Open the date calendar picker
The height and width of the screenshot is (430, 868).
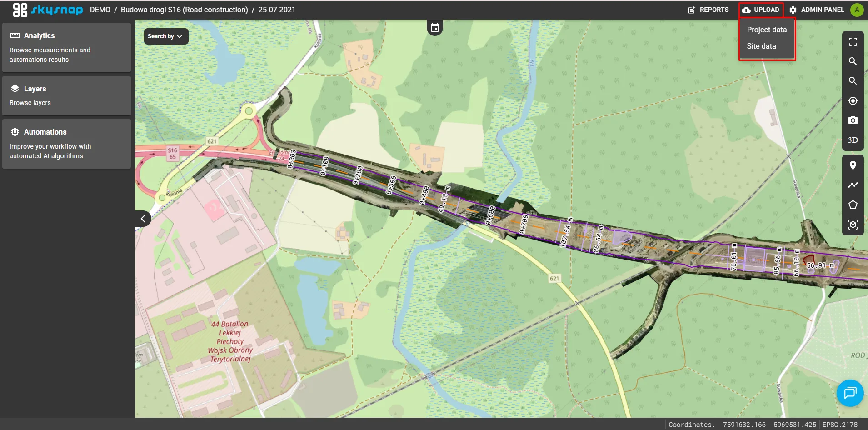click(435, 28)
